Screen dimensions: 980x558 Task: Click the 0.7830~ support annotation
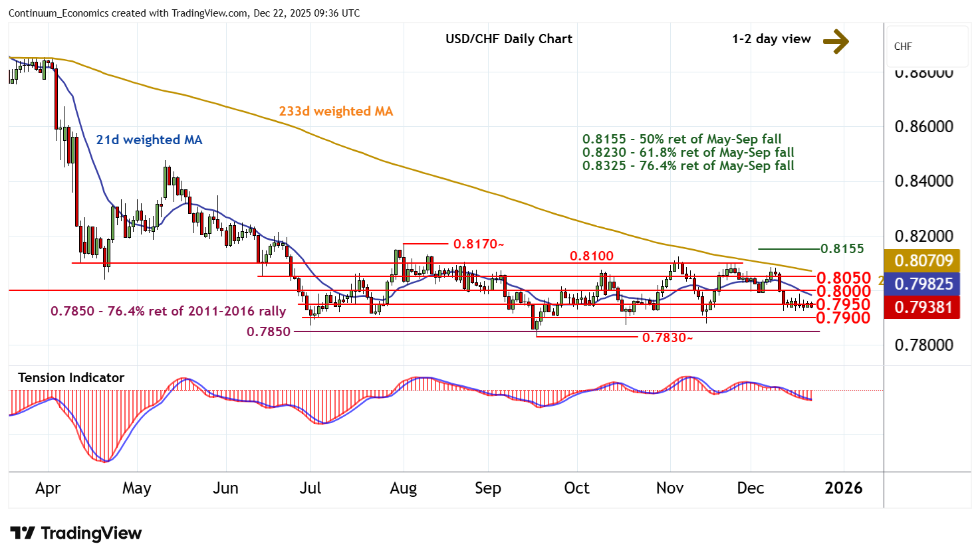pos(668,339)
